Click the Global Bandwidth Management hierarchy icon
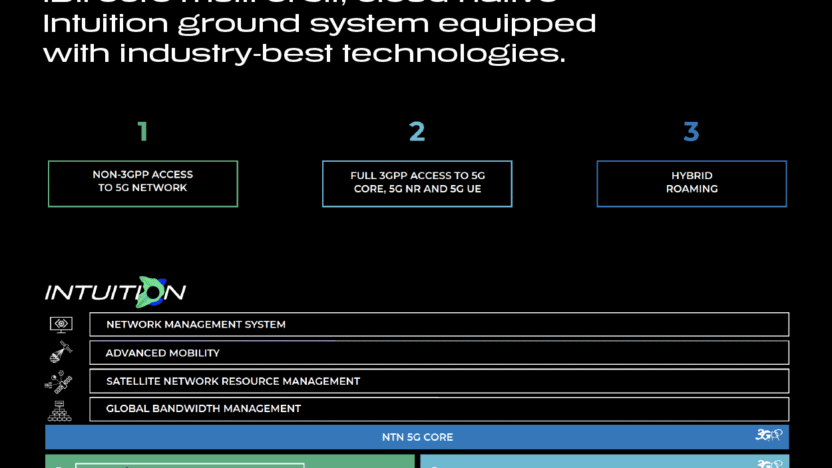The image size is (832, 468). (x=60, y=409)
